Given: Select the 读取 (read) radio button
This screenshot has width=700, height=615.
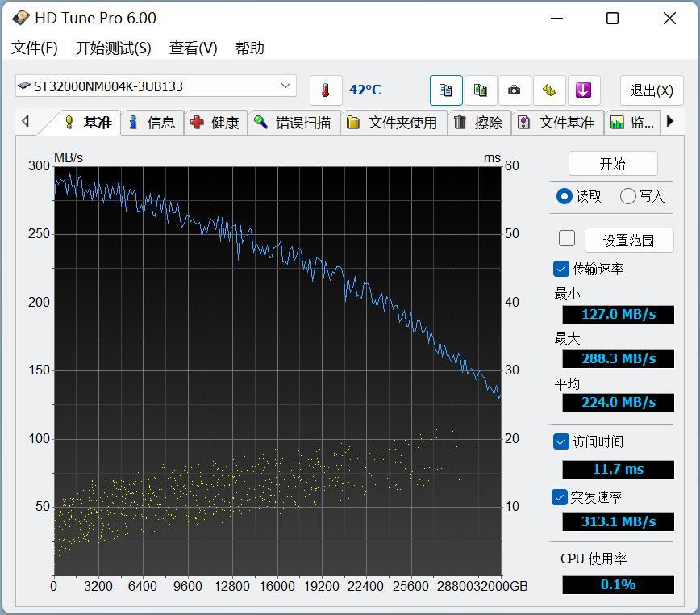Looking at the screenshot, I should [x=565, y=196].
